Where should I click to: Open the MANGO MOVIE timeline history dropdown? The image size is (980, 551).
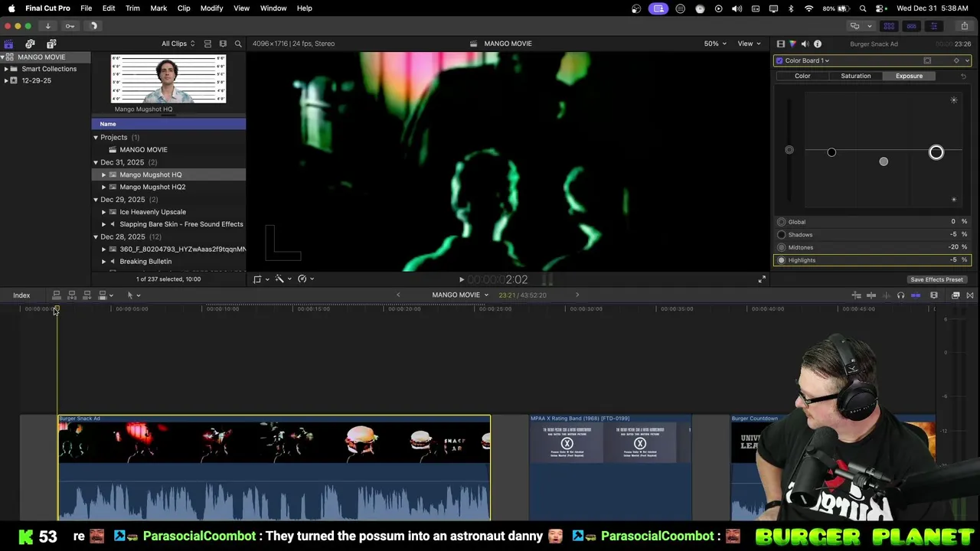pos(460,295)
